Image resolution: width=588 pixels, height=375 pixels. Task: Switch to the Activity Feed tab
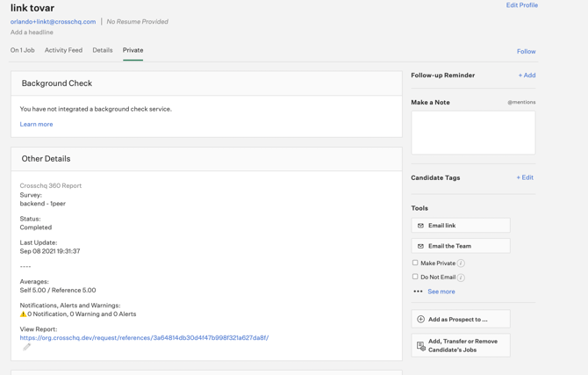click(63, 50)
